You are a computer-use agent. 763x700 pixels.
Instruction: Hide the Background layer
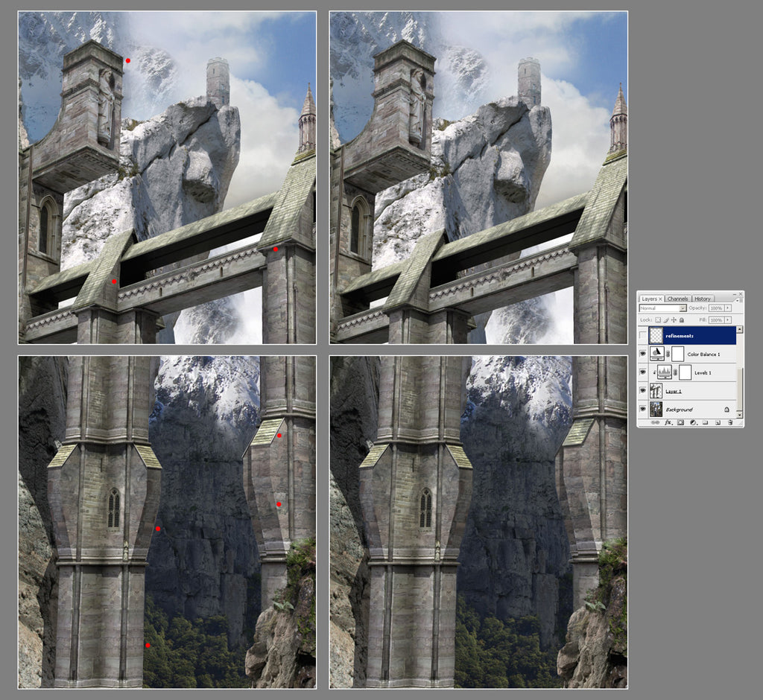coord(642,409)
